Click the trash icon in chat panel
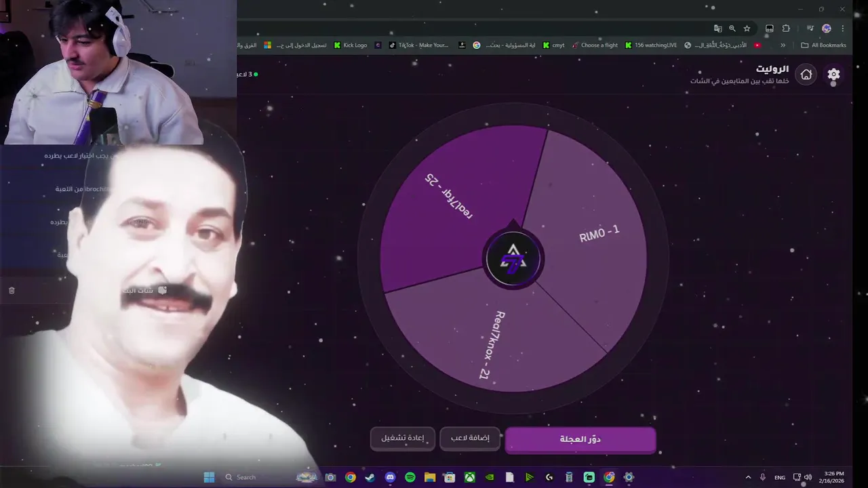 [x=12, y=290]
